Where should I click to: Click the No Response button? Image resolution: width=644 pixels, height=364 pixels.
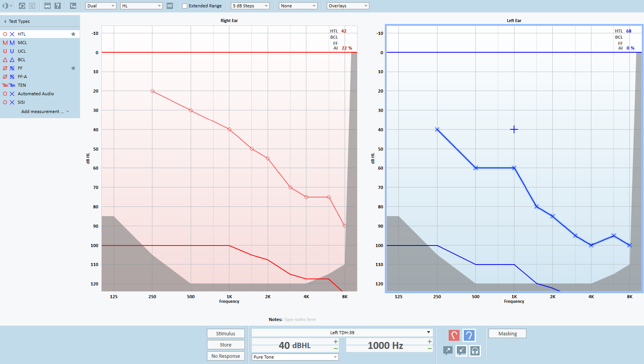[x=225, y=356]
